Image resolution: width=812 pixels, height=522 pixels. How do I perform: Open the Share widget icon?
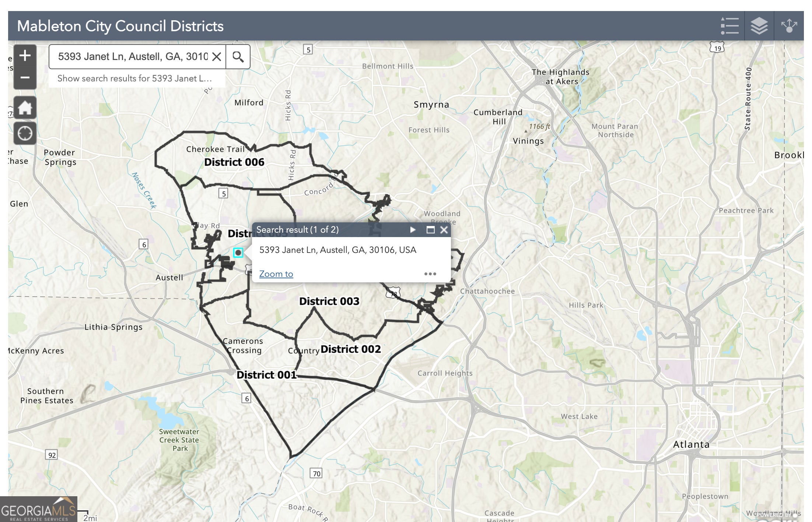pos(789,26)
